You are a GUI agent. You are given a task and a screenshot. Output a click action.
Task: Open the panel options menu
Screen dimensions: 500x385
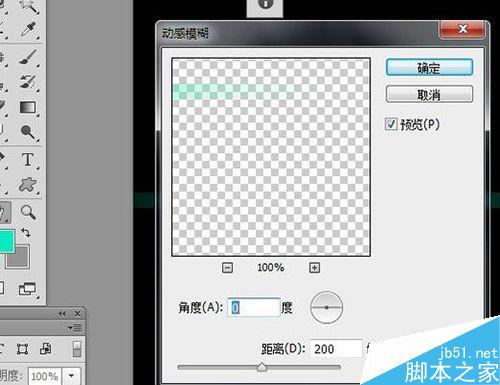pos(75,328)
